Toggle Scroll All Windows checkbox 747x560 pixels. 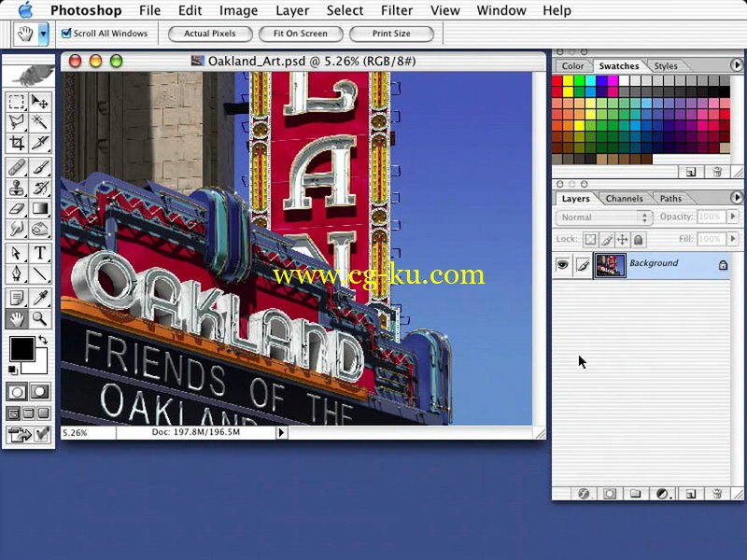click(66, 33)
